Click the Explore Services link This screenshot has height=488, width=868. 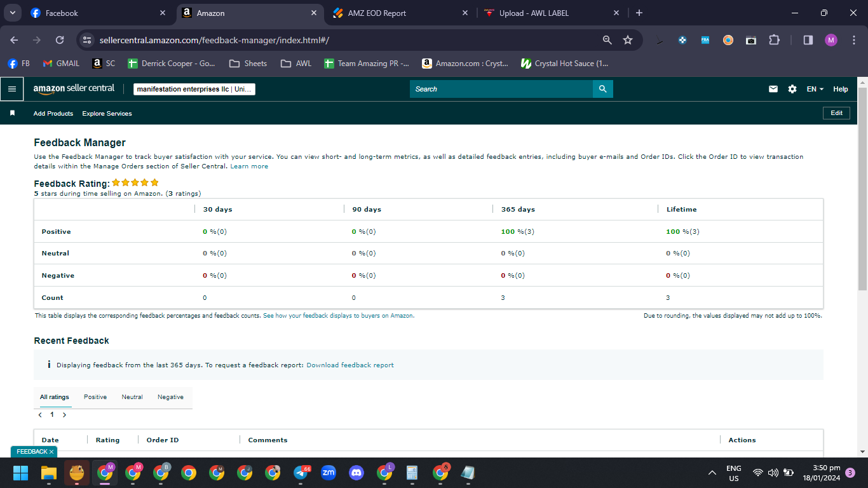click(107, 113)
